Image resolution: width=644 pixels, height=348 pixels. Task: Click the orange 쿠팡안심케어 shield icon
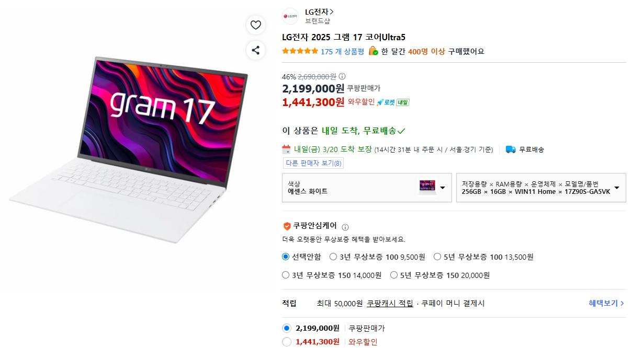pyautogui.click(x=287, y=226)
